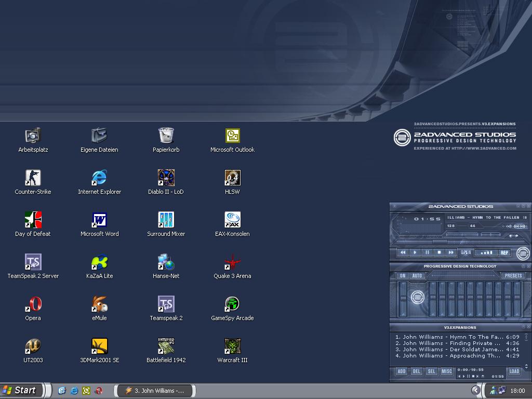Launch Quake 3 Arena shortcut
The image size is (532, 399).
[232, 266]
